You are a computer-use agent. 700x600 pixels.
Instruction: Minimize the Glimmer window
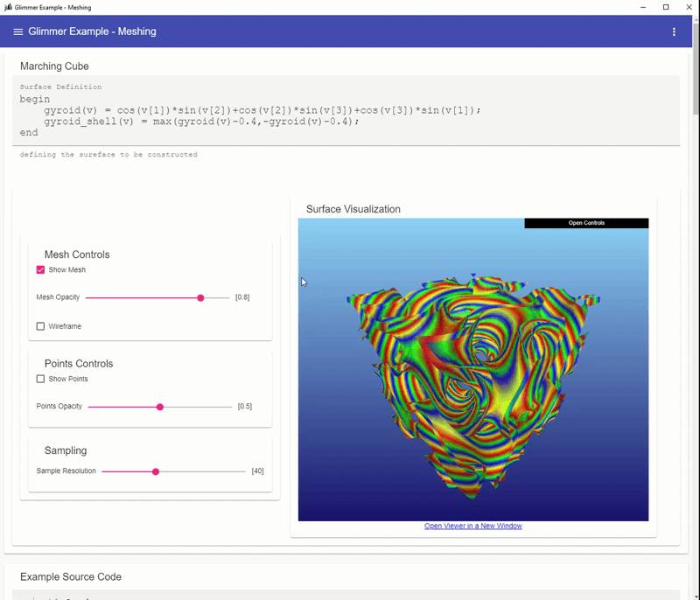coord(643,7)
